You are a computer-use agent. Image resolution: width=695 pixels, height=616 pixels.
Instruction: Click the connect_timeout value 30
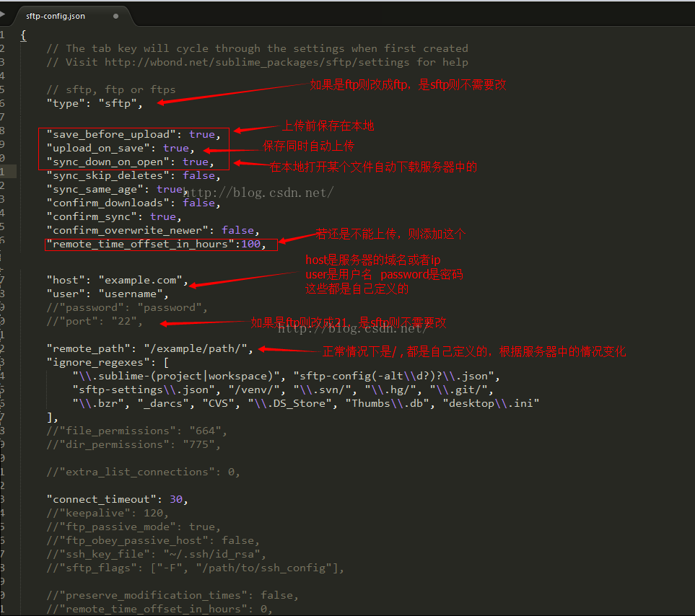[x=176, y=499]
